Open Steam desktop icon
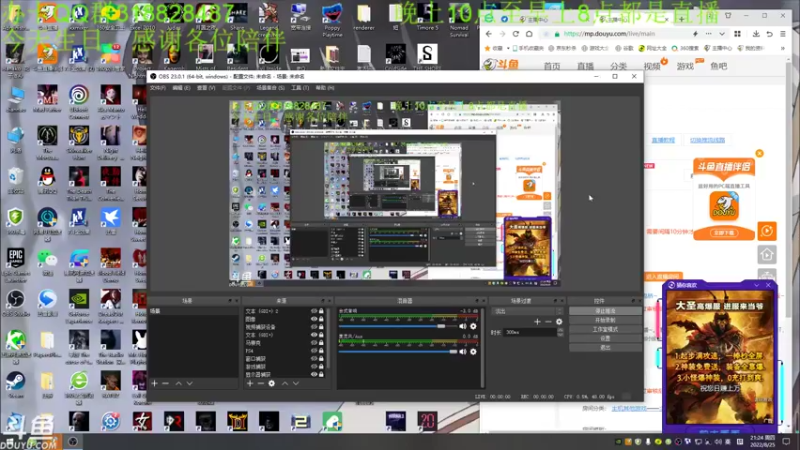 [15, 385]
